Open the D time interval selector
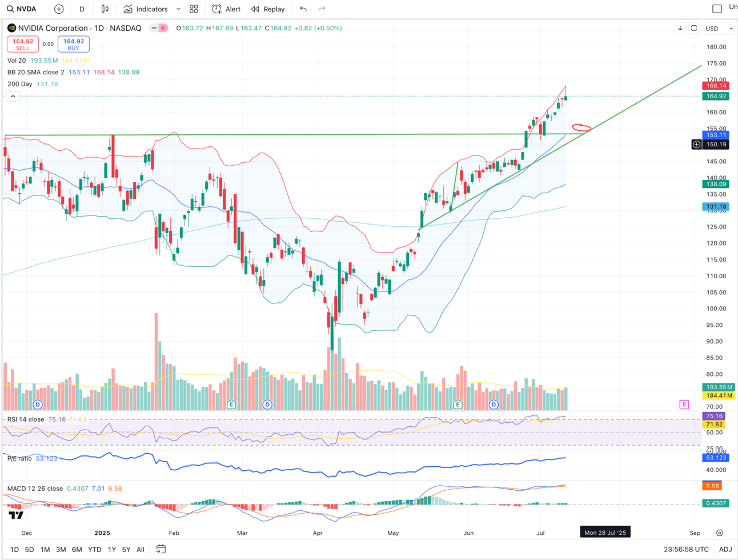 82,9
